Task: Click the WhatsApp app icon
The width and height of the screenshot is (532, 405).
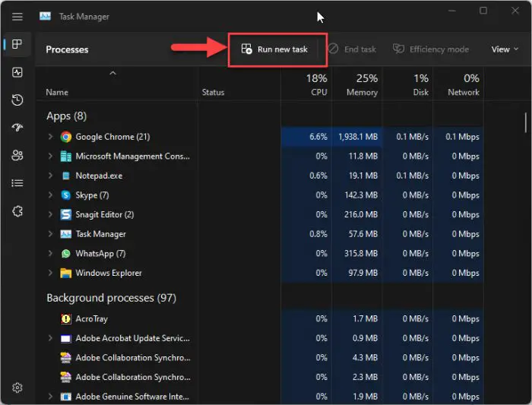Action: (x=66, y=253)
